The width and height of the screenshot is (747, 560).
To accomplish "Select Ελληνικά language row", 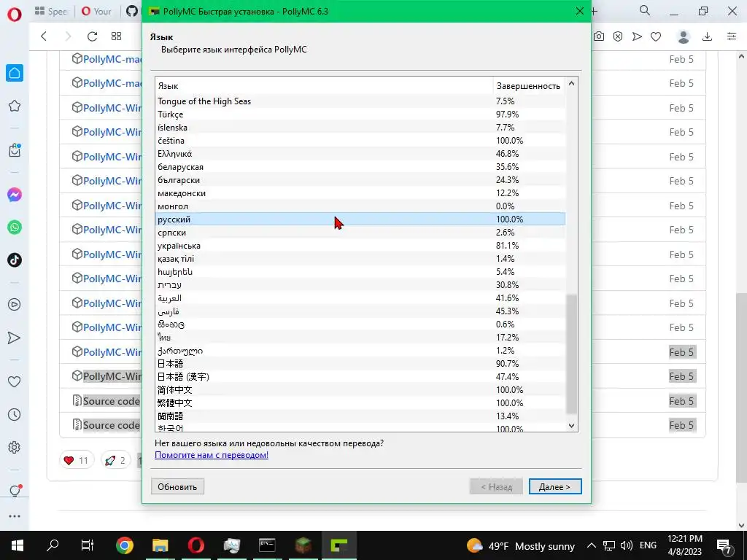I will click(x=360, y=154).
